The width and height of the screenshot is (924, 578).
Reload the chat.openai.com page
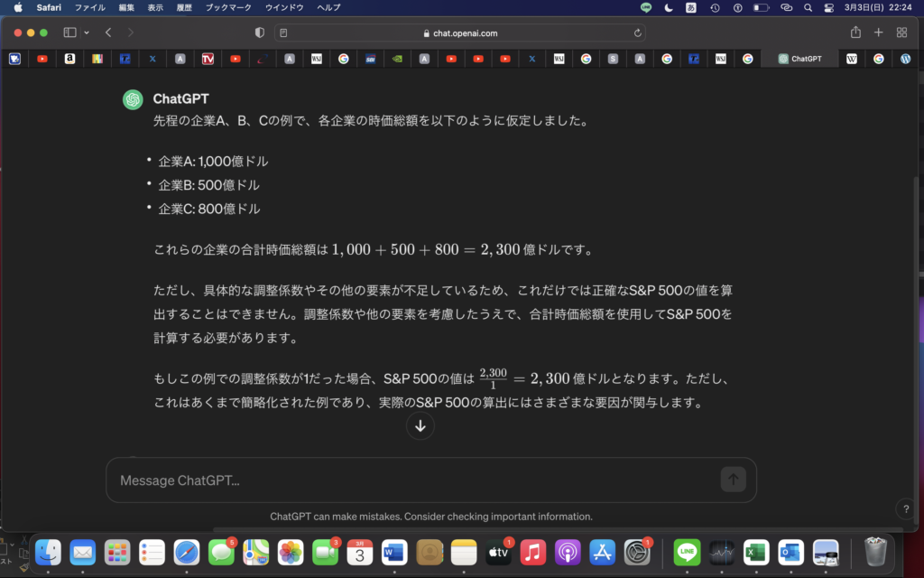tap(638, 33)
